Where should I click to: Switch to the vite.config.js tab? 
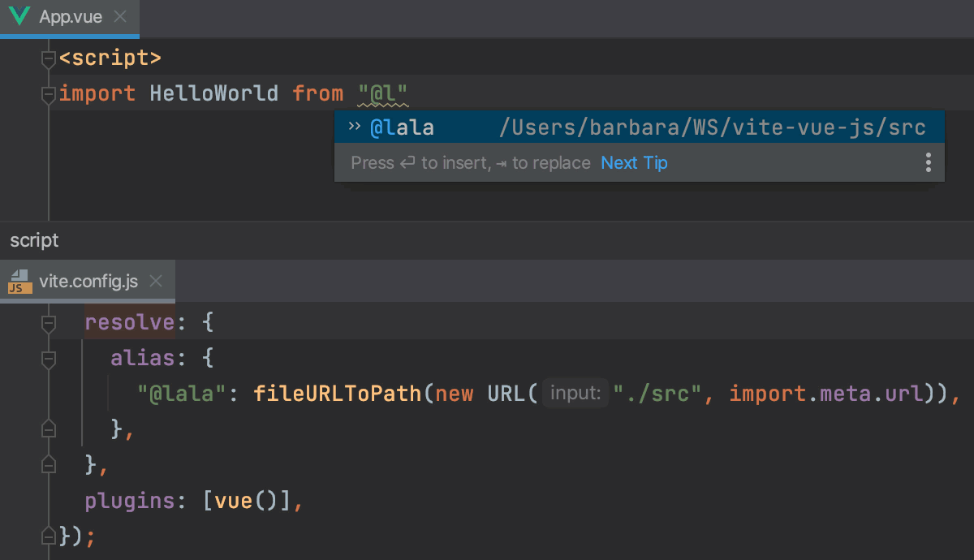point(87,281)
